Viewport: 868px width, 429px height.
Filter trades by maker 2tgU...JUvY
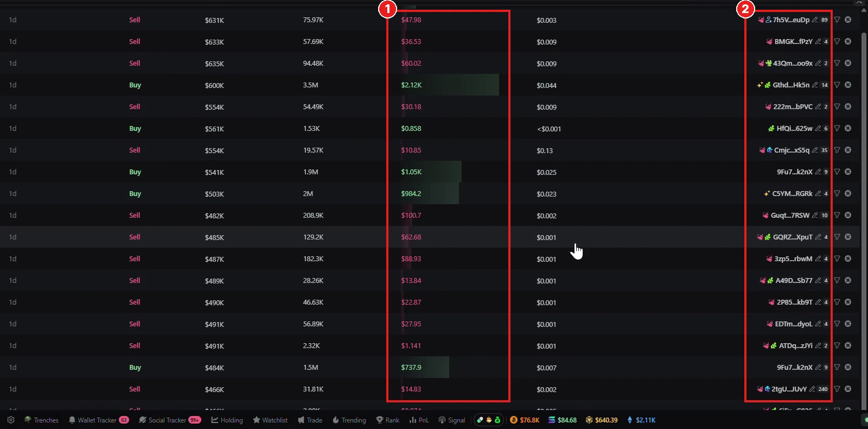(837, 389)
